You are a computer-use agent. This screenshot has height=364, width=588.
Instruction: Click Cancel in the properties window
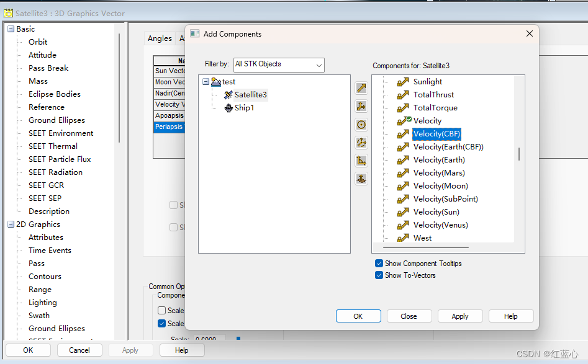click(79, 350)
